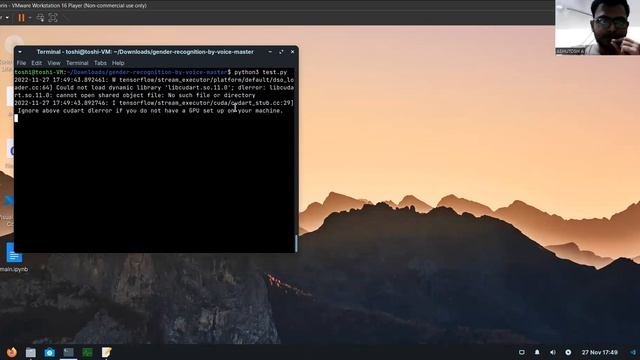Image resolution: width=640 pixels, height=360 pixels.
Task: Enter full screen mode from the VMware toolbar
Action: pos(53,18)
